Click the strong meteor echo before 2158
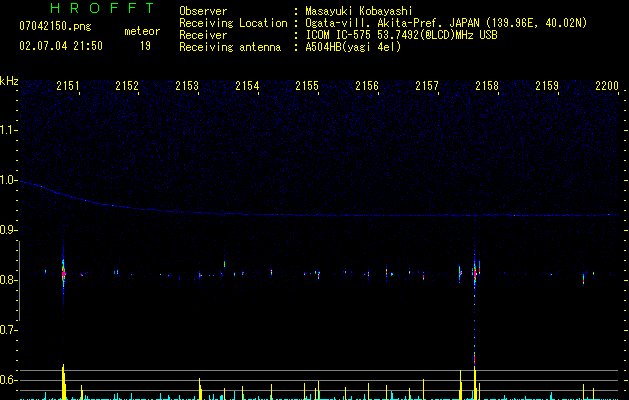The image size is (629, 400). [x=475, y=274]
